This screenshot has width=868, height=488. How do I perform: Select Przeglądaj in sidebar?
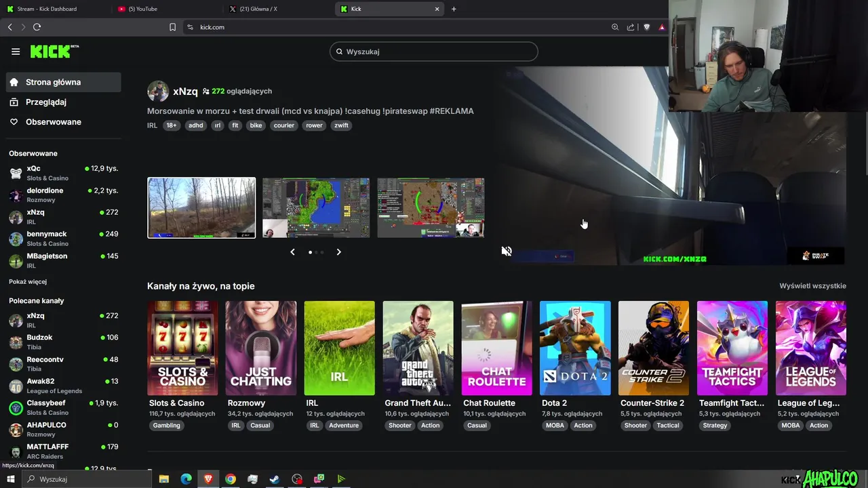[x=64, y=102]
